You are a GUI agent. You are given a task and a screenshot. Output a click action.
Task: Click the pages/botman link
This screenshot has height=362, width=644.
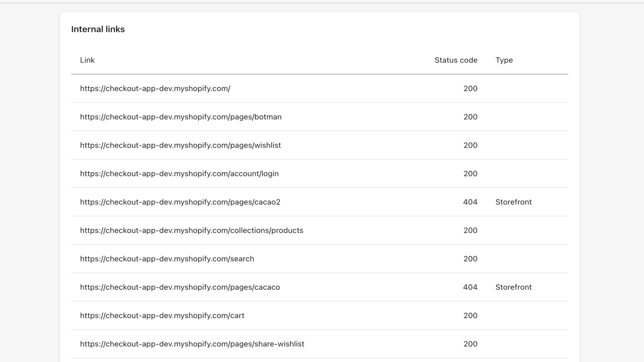181,117
